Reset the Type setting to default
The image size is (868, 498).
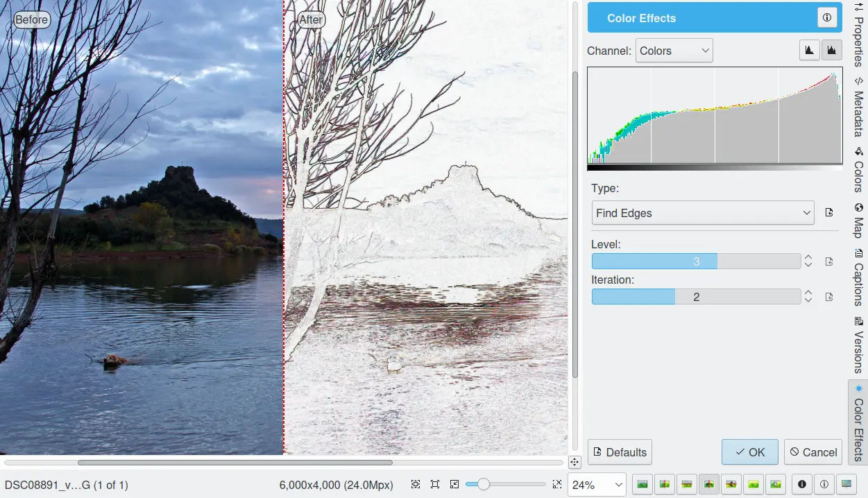[x=828, y=213]
